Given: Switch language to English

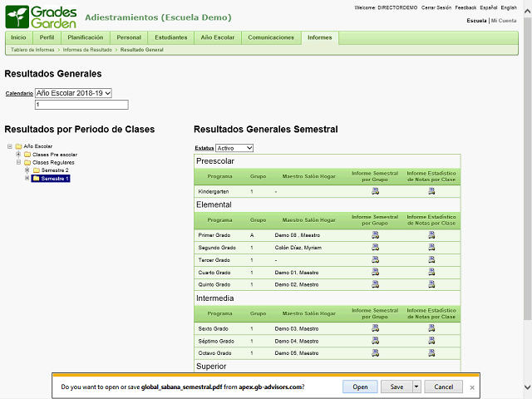Looking at the screenshot, I should click(x=509, y=7).
